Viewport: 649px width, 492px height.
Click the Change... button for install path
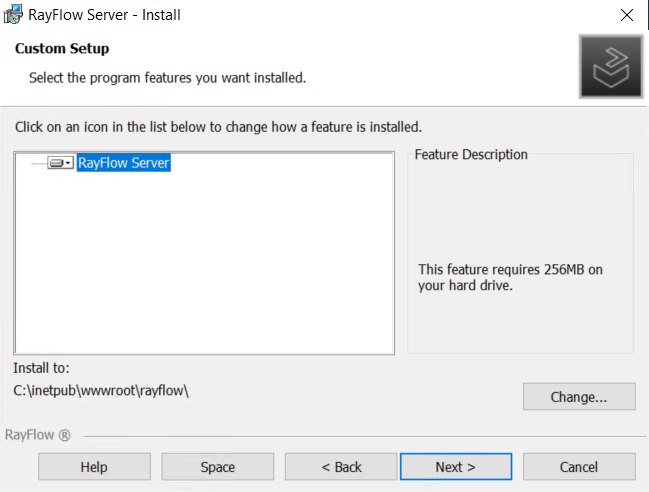point(579,396)
